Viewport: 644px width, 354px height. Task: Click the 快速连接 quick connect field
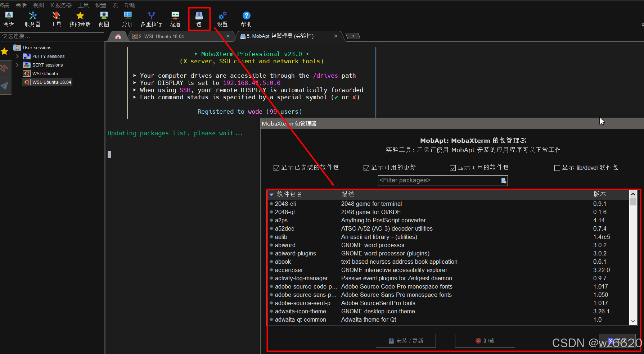tap(52, 36)
